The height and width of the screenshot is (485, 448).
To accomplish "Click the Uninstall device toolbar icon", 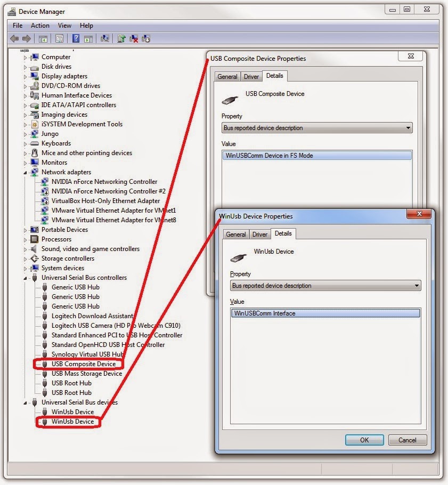I will pyautogui.click(x=134, y=39).
